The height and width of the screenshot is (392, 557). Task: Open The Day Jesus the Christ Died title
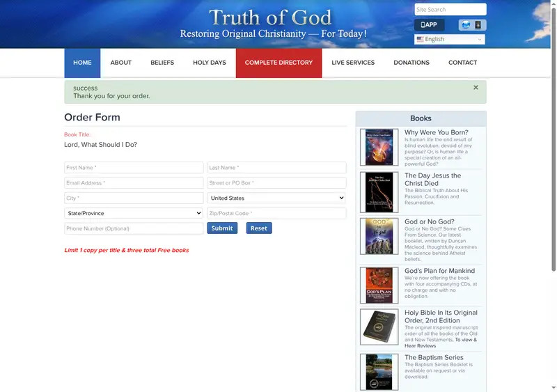point(432,180)
